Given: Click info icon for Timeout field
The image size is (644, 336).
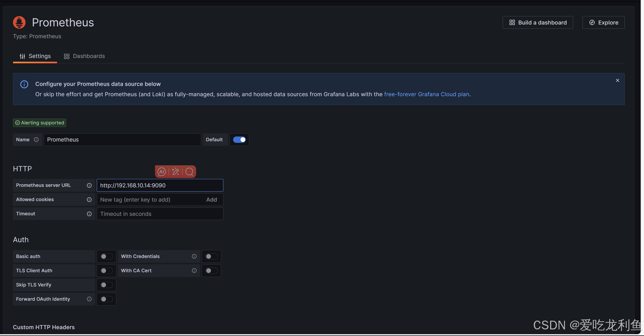Looking at the screenshot, I should (89, 214).
